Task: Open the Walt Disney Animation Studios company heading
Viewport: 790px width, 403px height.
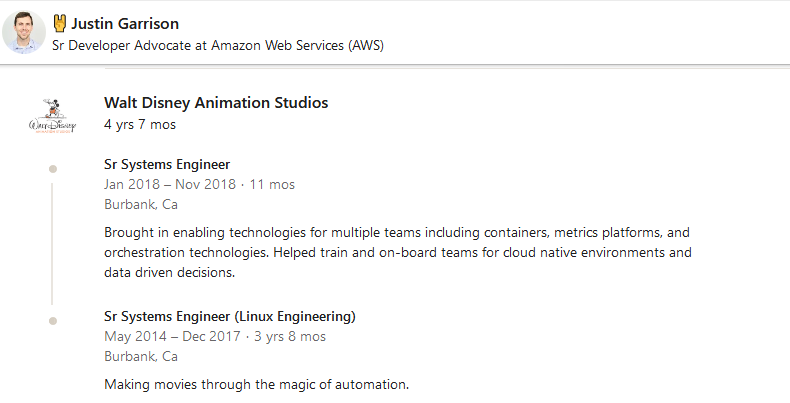Action: [x=216, y=103]
